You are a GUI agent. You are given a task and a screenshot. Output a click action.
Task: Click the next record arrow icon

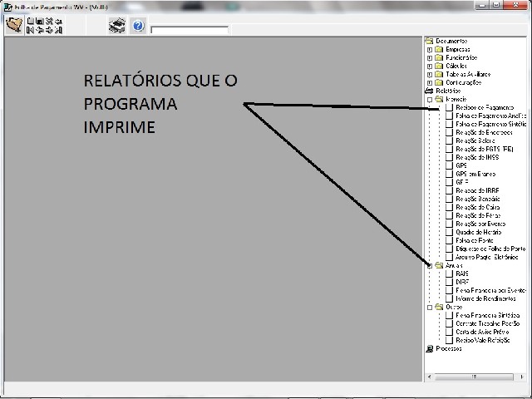pyautogui.click(x=49, y=30)
